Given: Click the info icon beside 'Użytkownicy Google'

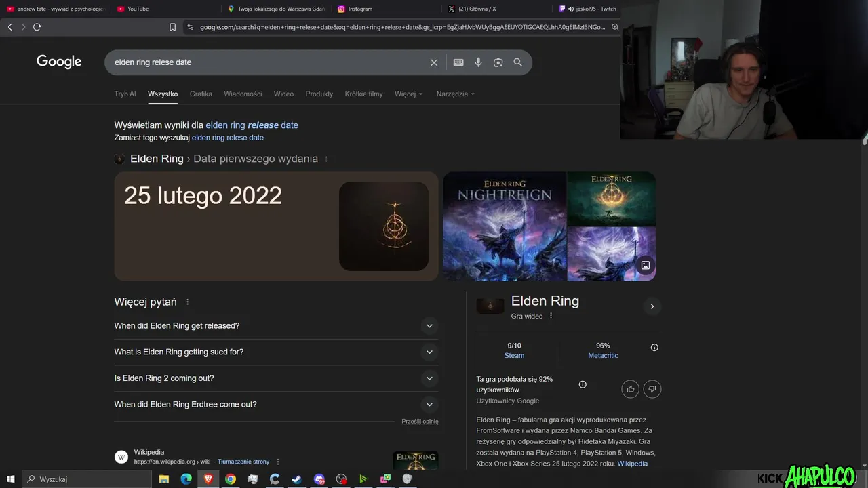Looking at the screenshot, I should click(x=583, y=384).
